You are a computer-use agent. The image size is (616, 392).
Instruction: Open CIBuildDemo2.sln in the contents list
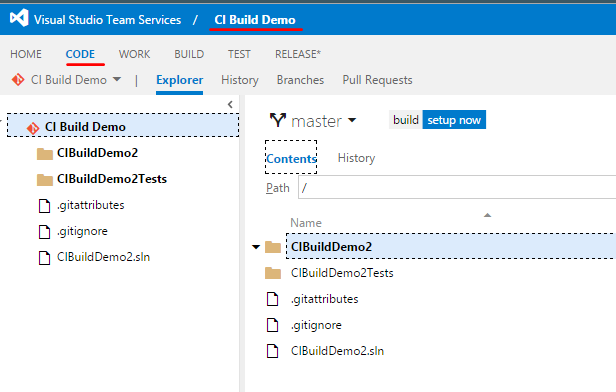(337, 351)
